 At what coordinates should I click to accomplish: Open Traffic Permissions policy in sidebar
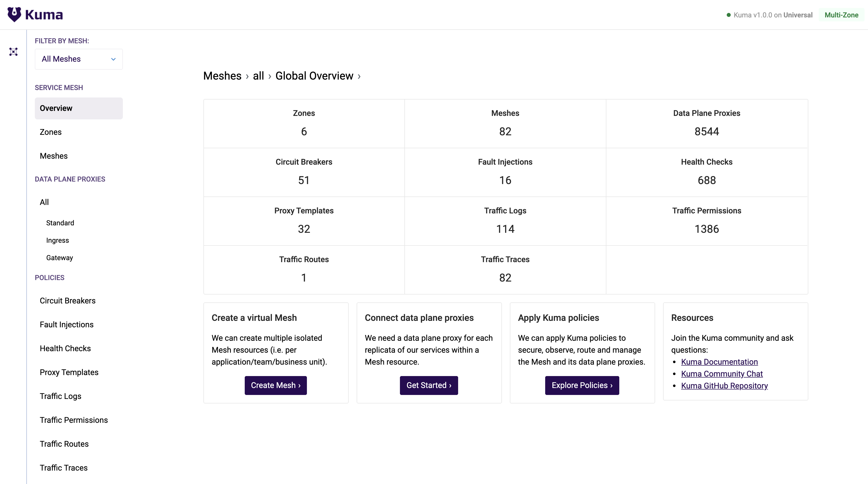pyautogui.click(x=74, y=420)
